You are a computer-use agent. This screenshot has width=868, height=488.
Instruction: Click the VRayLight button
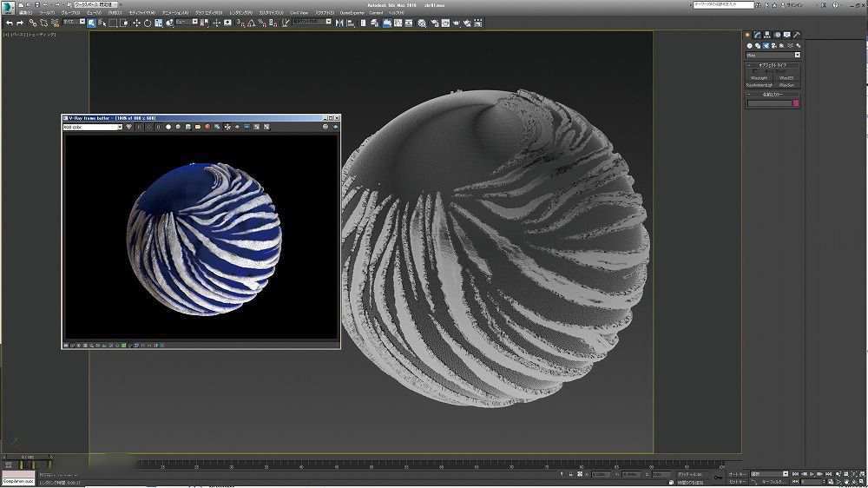[x=759, y=78]
